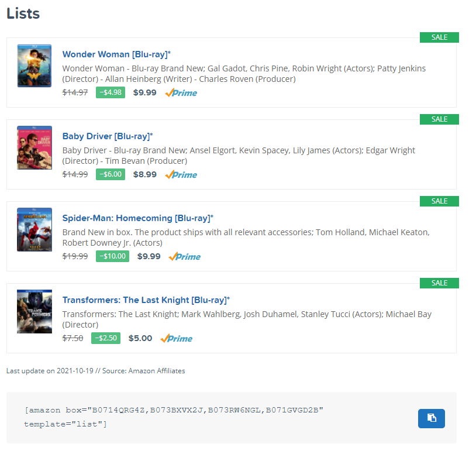476x461 pixels.
Task: Click the SALE badge on Wonder Woman
Action: (x=439, y=37)
